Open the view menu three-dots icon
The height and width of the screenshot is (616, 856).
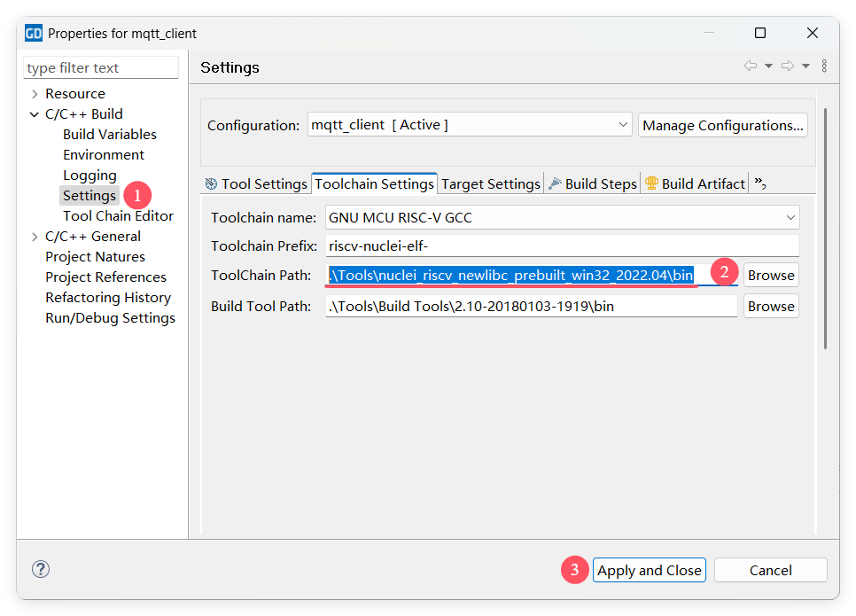click(x=824, y=66)
